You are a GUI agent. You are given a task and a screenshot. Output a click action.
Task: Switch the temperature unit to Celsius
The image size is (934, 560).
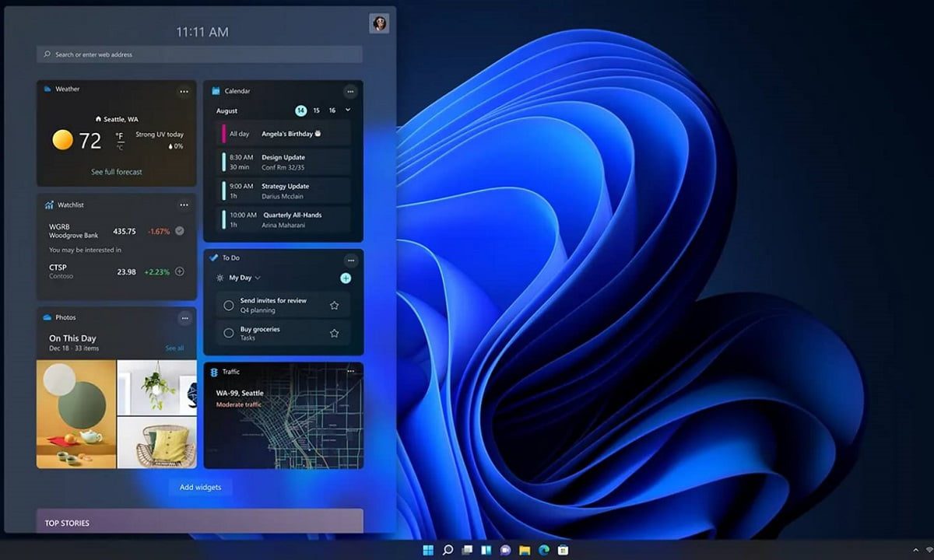click(120, 146)
